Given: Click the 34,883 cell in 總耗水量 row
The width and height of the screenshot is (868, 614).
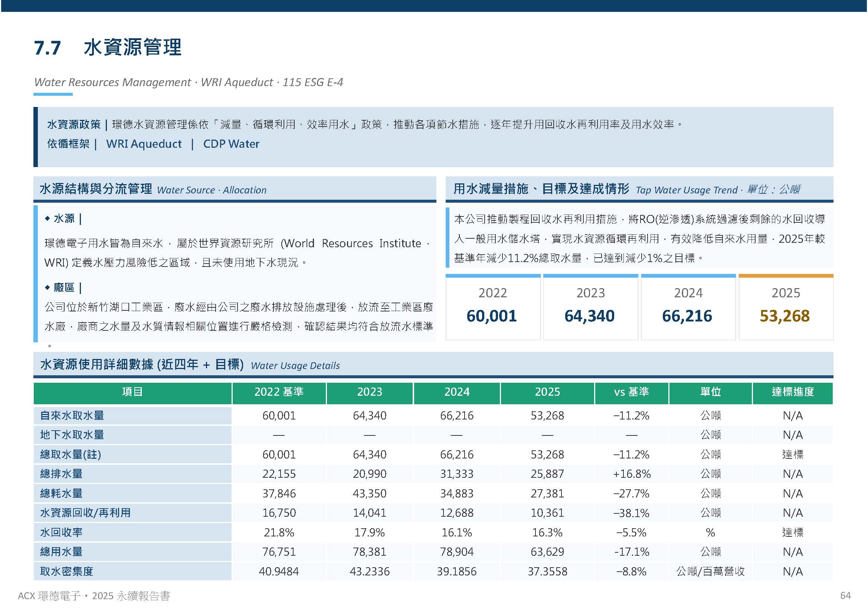Looking at the screenshot, I should click(x=457, y=494).
